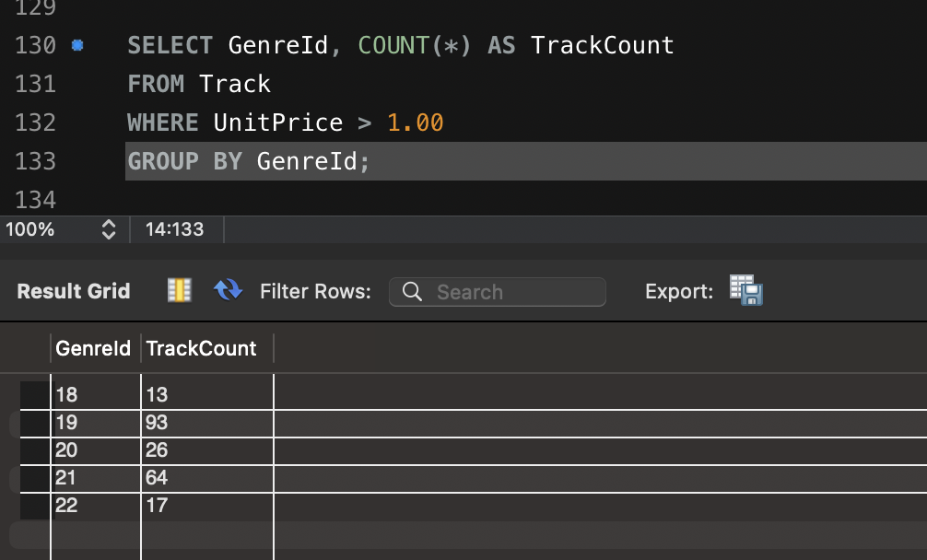Click the row header of GenreId 20

pyautogui.click(x=35, y=450)
